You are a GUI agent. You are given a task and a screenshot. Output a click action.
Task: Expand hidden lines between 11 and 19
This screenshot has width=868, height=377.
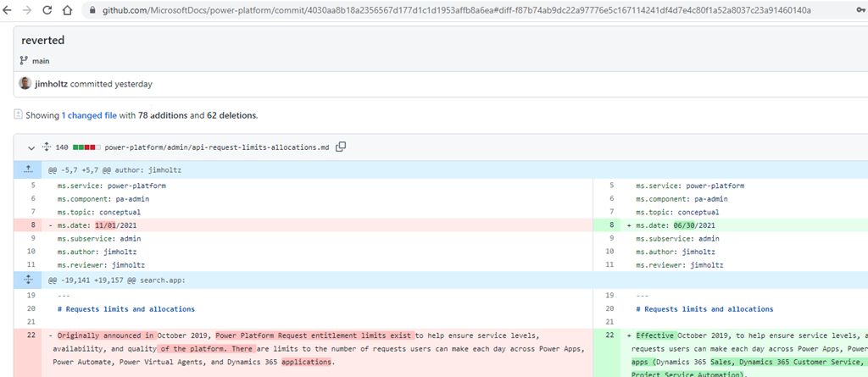[27, 280]
